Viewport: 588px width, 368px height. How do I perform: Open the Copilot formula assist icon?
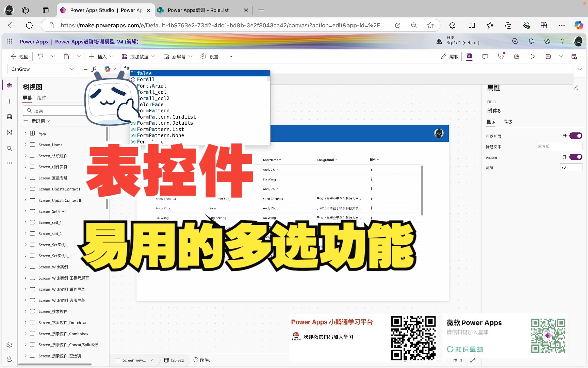(x=108, y=69)
